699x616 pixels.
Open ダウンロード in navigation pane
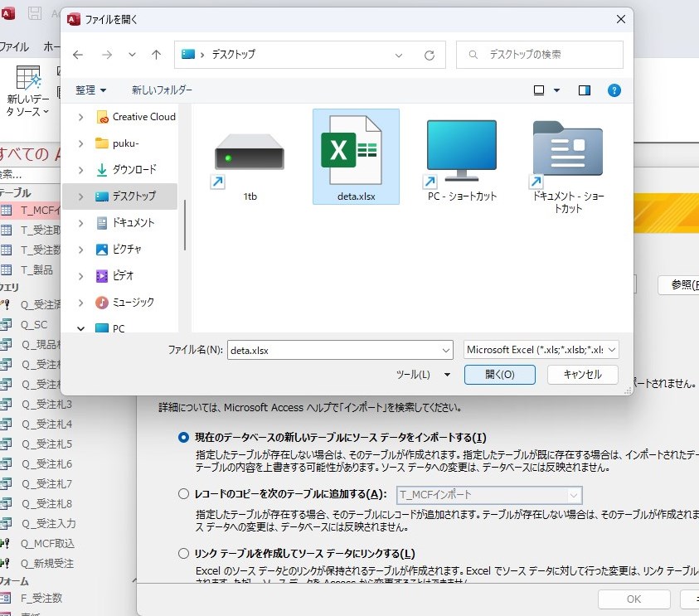tap(127, 170)
